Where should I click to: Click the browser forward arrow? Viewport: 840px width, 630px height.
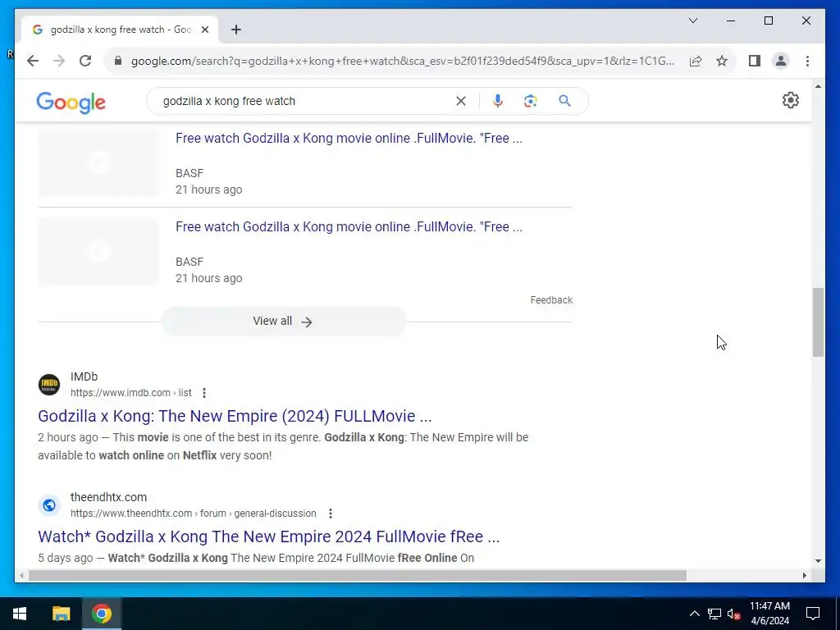click(x=59, y=61)
